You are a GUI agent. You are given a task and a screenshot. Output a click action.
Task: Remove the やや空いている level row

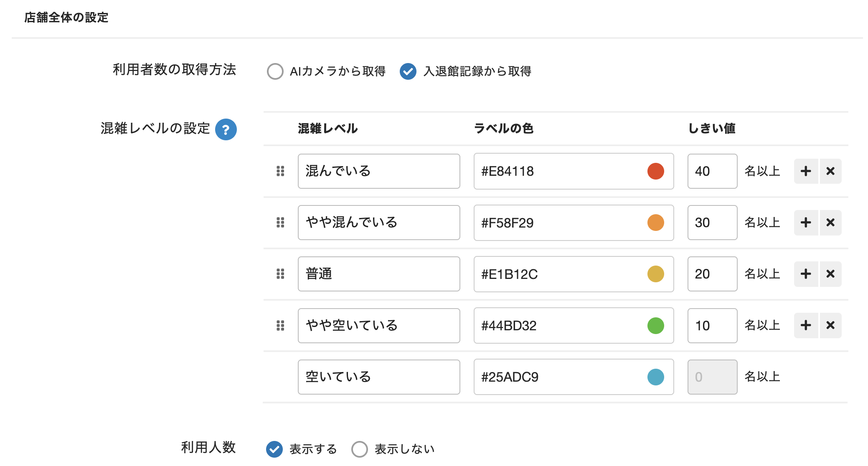click(x=830, y=325)
